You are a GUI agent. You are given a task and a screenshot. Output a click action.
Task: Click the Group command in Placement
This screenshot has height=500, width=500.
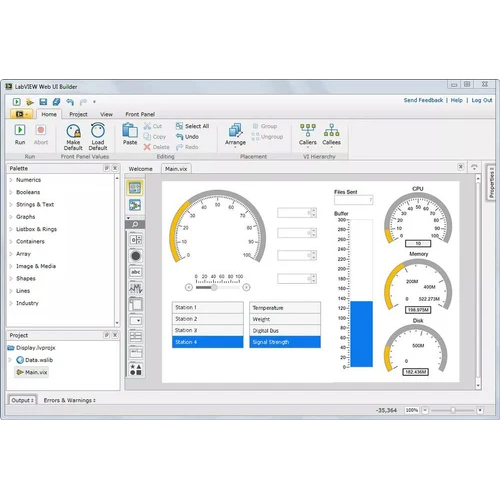pyautogui.click(x=265, y=126)
